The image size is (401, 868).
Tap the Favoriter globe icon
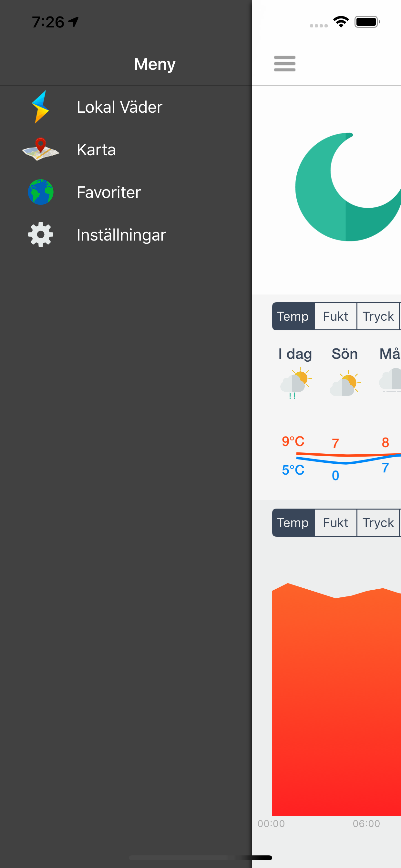40,192
